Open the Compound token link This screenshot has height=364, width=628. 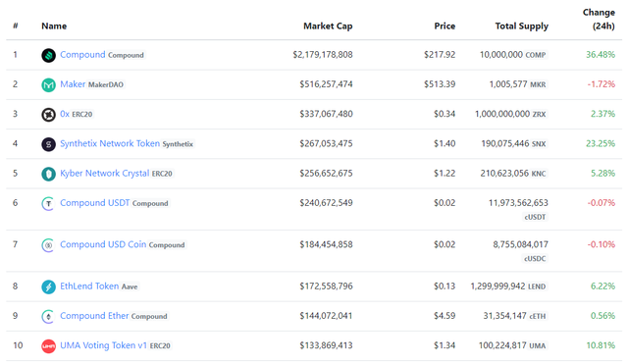point(82,55)
